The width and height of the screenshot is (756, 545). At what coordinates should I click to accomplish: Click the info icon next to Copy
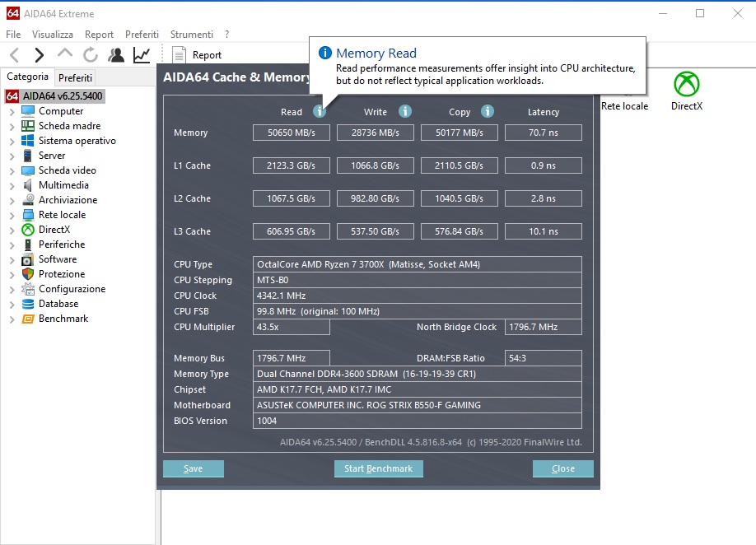[x=488, y=111]
